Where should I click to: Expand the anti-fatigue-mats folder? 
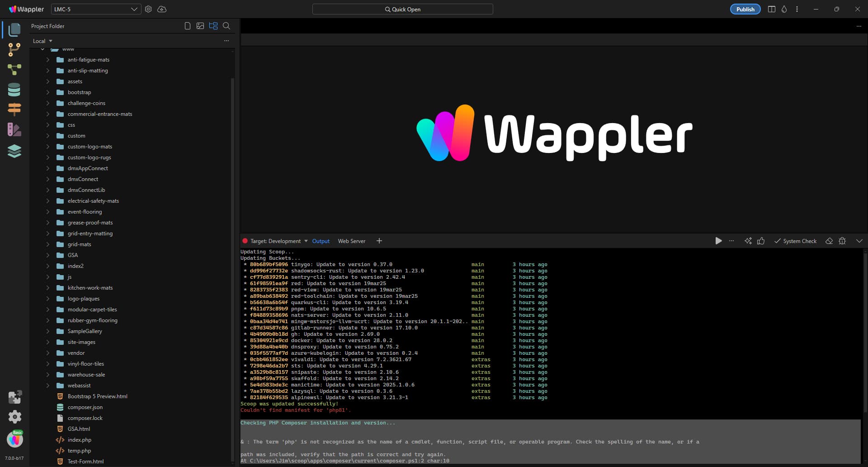[48, 60]
